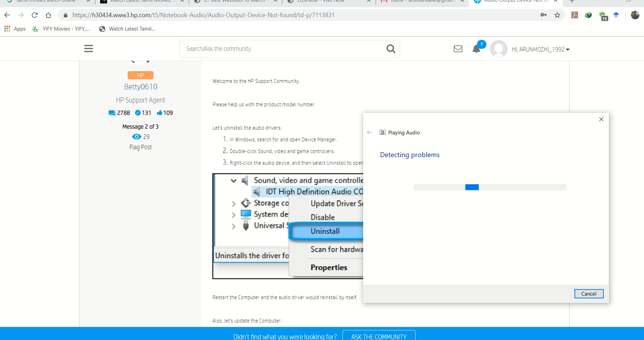Screen dimensions: 644x340
Task: Open a new browser tab
Action: click(x=572, y=1)
